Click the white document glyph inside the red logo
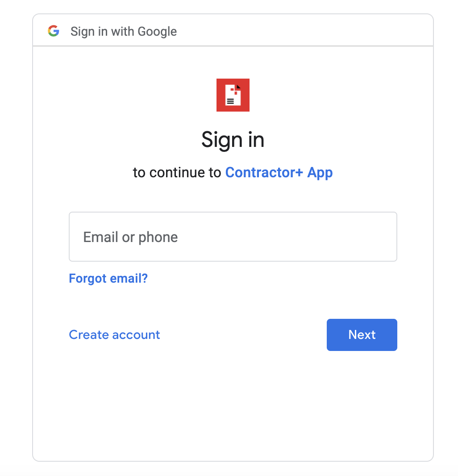 click(x=233, y=95)
